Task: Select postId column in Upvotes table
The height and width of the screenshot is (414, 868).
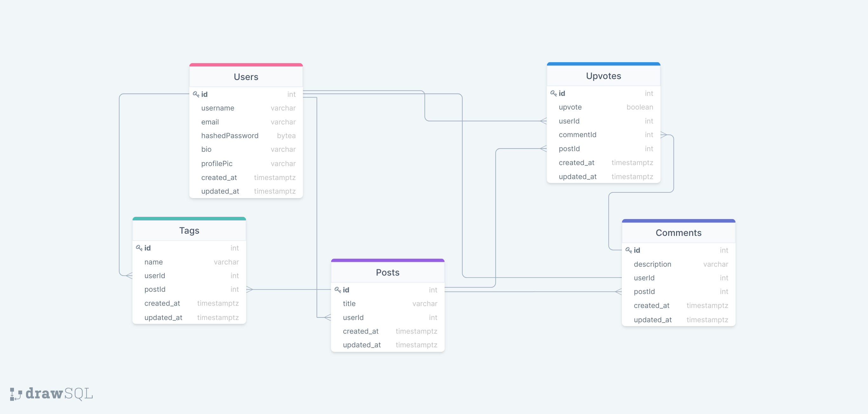Action: 603,149
